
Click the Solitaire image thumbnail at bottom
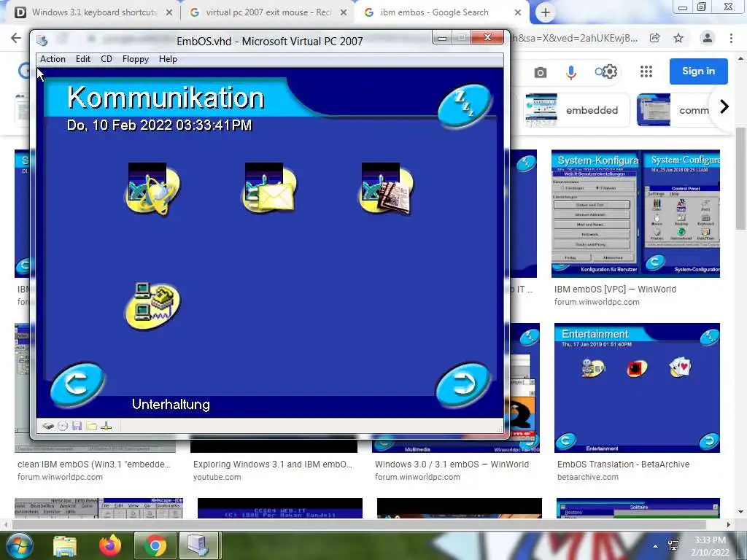click(638, 508)
